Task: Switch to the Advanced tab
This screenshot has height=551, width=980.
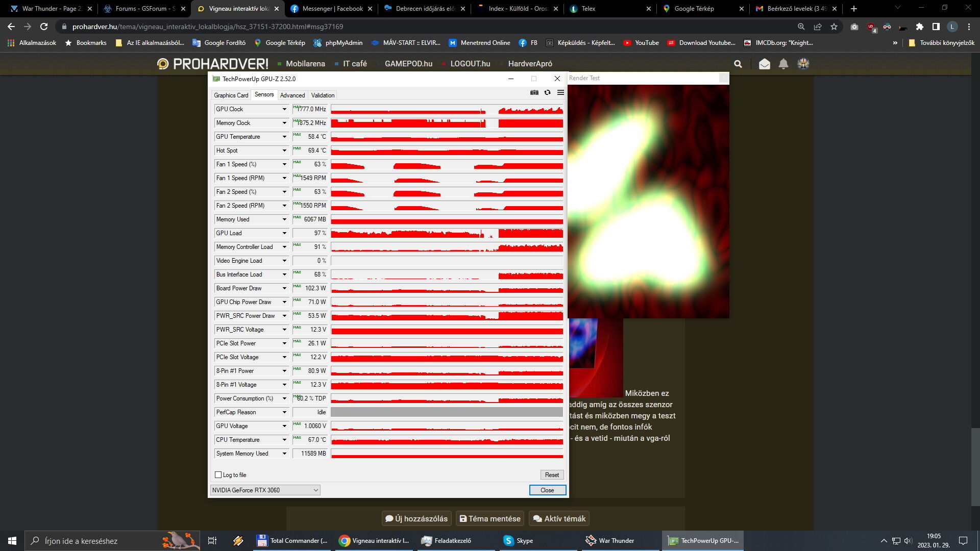Action: 292,95
